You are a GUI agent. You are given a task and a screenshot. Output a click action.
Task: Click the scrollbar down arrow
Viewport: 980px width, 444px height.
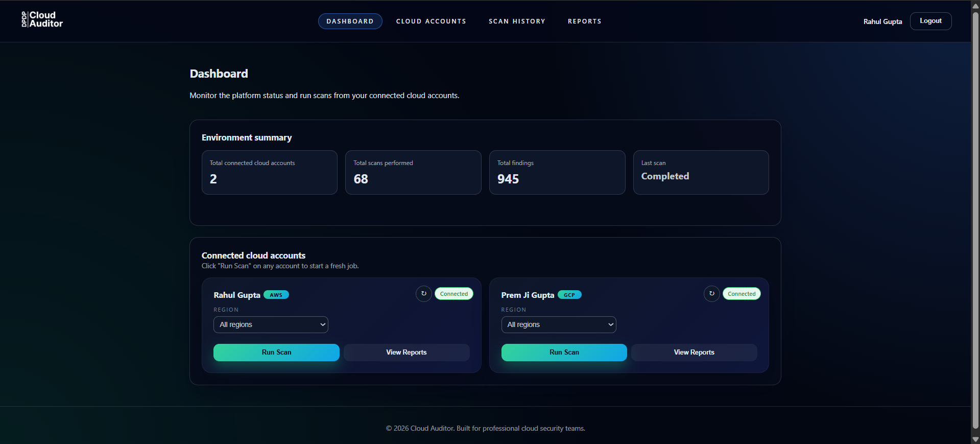click(975, 439)
